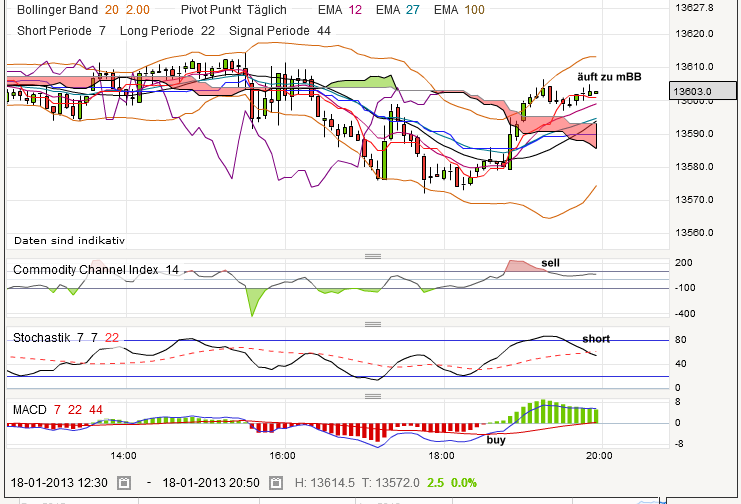Viewport: 741px width, 504px height.
Task: Click 'Daten sind indikativ' notice
Action: [x=69, y=241]
